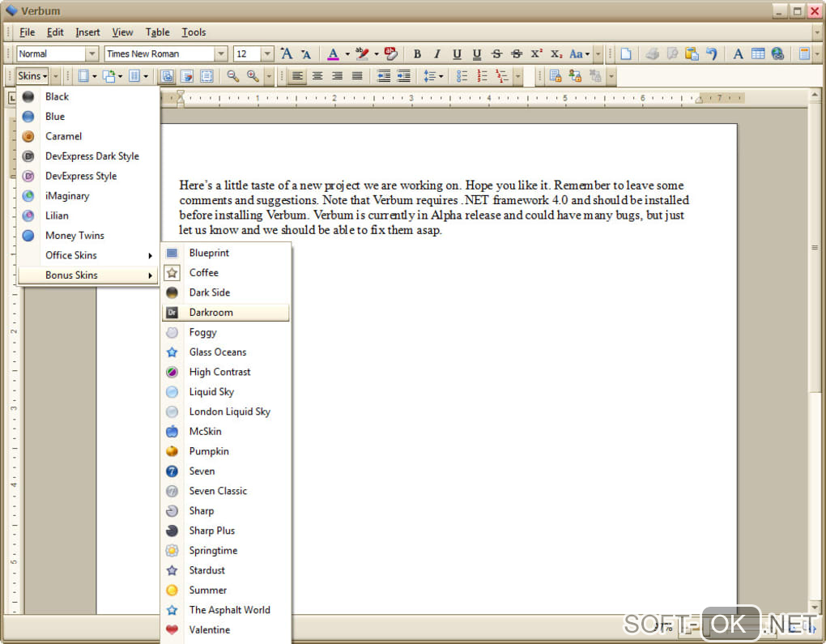Select the iMaginary skin

88,195
